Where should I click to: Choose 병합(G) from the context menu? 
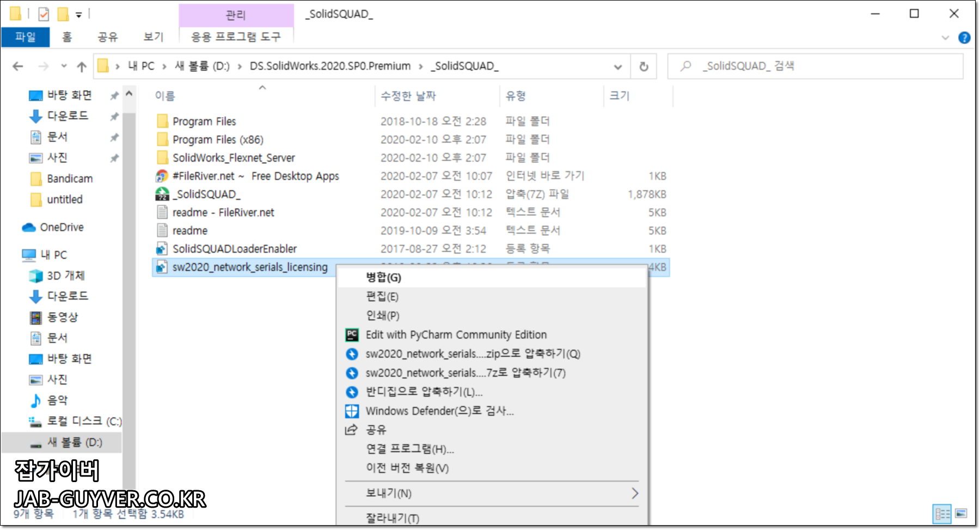(492, 277)
